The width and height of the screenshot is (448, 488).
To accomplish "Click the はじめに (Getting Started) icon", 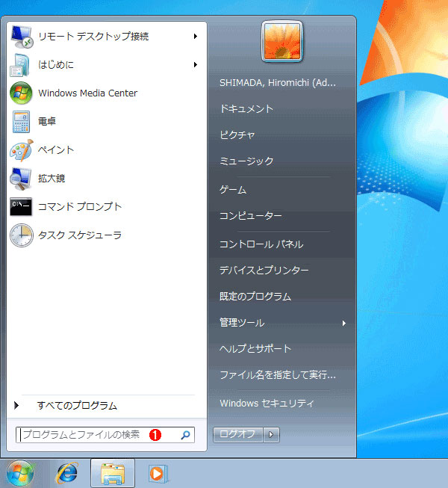I will pos(20,65).
